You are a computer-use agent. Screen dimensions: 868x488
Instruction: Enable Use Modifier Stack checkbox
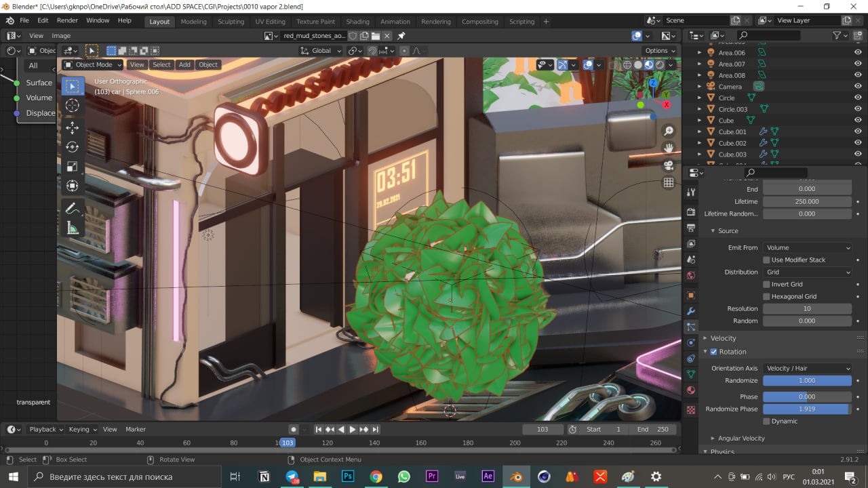(766, 260)
